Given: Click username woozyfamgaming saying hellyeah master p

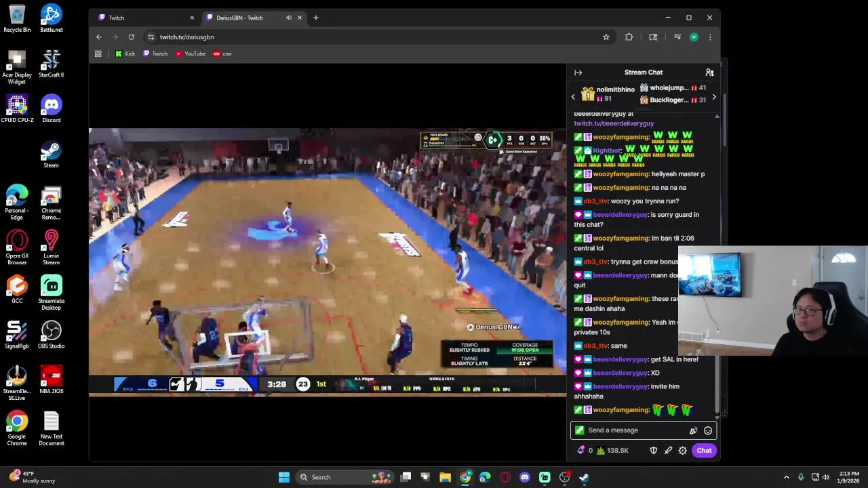Looking at the screenshot, I should pyautogui.click(x=621, y=174).
